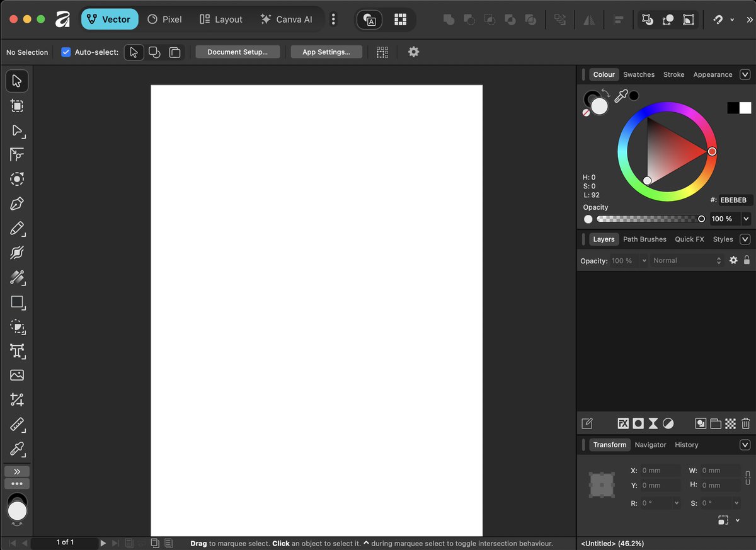Enable the grid view toggle in top bar

(400, 20)
